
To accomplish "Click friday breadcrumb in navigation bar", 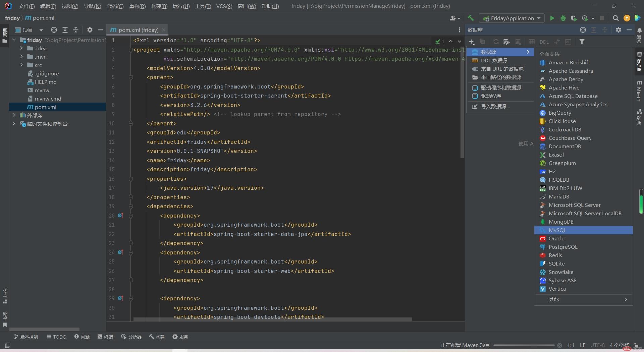I will pos(12,18).
